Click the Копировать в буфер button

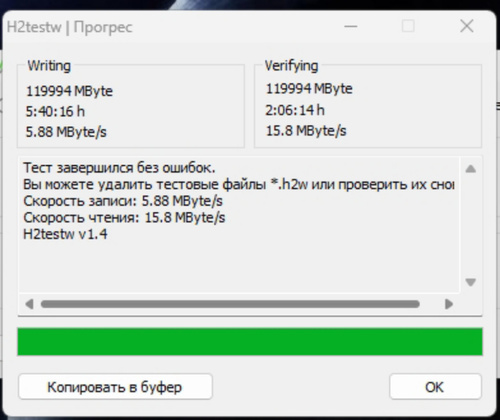[x=115, y=387]
